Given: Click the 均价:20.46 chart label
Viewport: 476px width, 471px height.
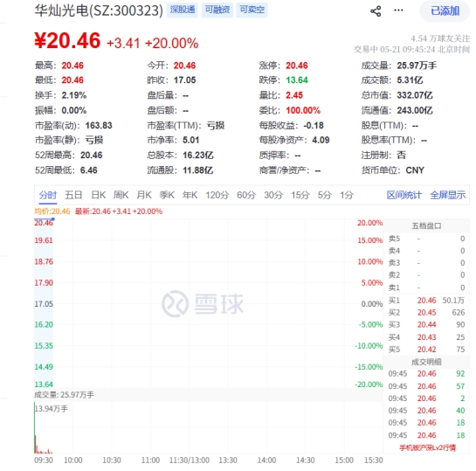Looking at the screenshot, I should click(x=52, y=211).
